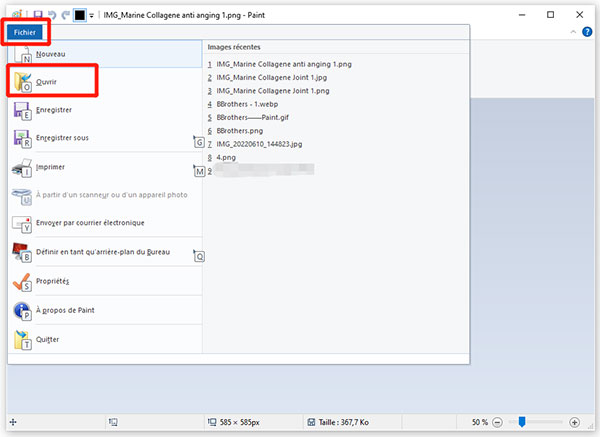This screenshot has height=437, width=600.
Task: Click the Quitter icon
Action: pos(22,340)
